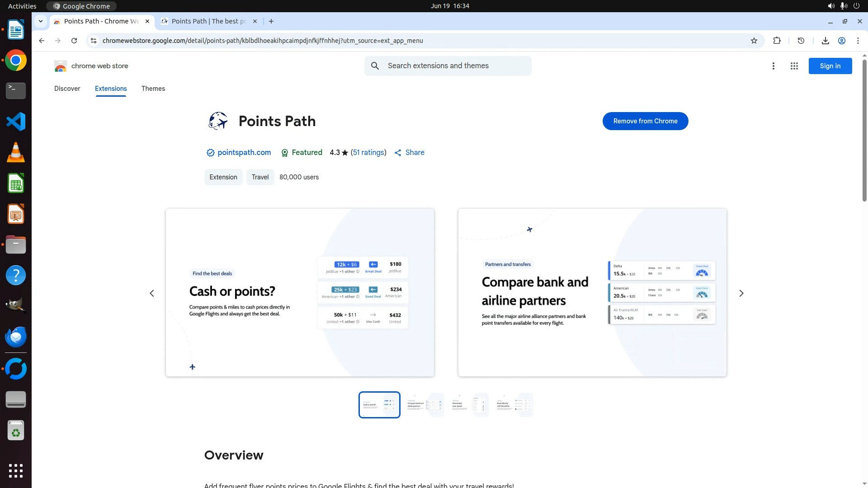The image size is (868, 488).
Task: Click the Share icon link
Action: tap(409, 153)
